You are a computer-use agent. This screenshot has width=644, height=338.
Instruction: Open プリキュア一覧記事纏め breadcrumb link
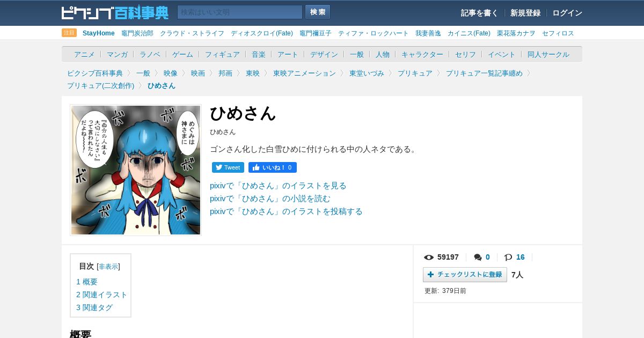click(484, 73)
